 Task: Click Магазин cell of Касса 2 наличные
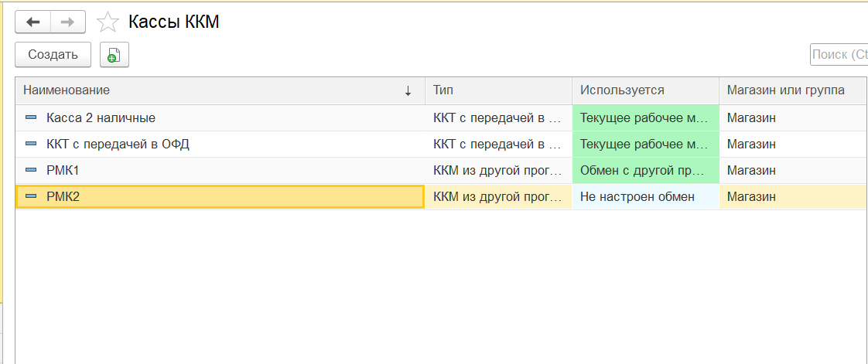(x=793, y=117)
